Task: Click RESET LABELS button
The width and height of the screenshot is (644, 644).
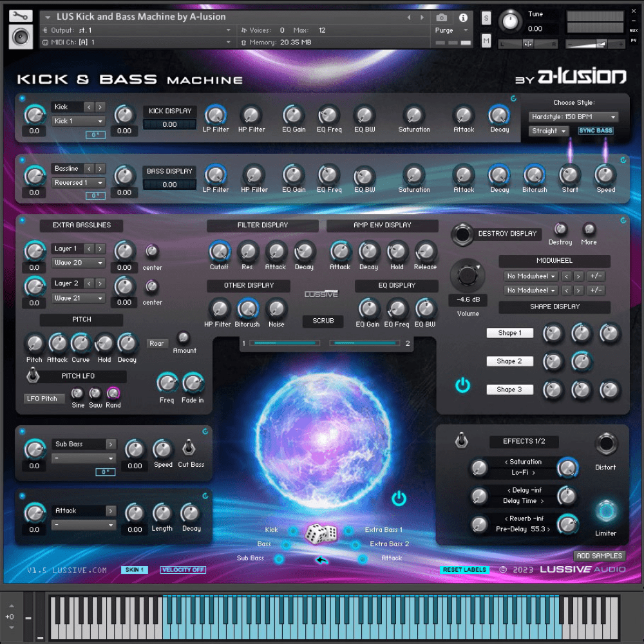Action: [464, 570]
